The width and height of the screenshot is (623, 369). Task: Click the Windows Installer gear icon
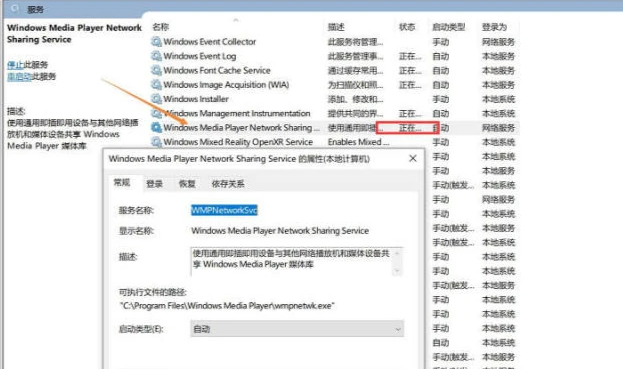tap(157, 99)
